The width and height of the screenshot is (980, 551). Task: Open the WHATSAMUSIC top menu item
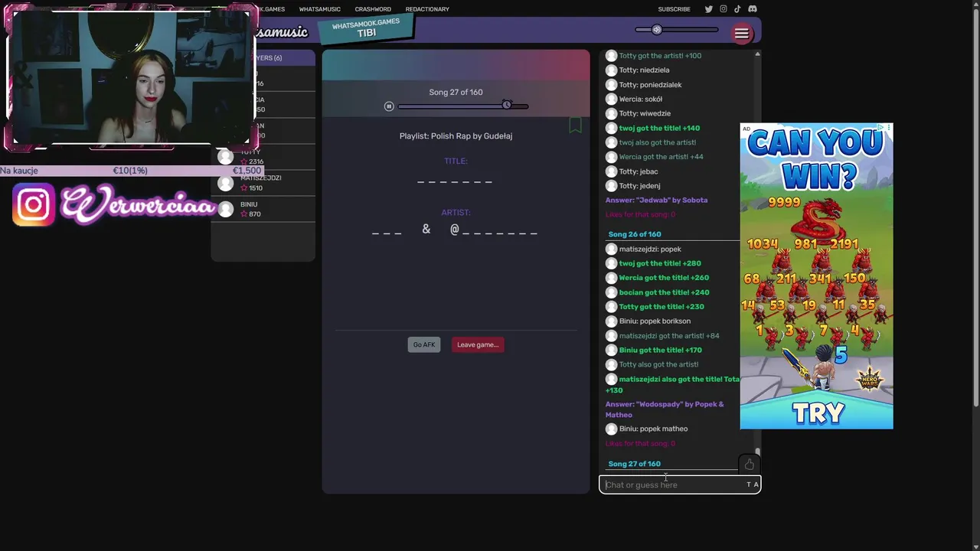(x=320, y=9)
